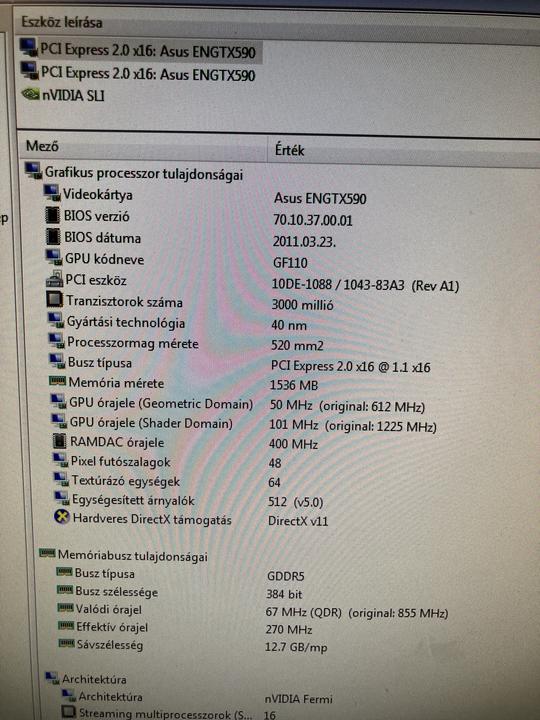Click bus type value GDDR5

click(285, 576)
